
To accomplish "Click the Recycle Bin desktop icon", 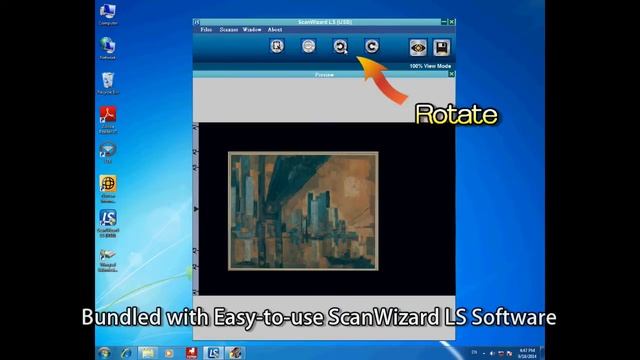I will 108,83.
